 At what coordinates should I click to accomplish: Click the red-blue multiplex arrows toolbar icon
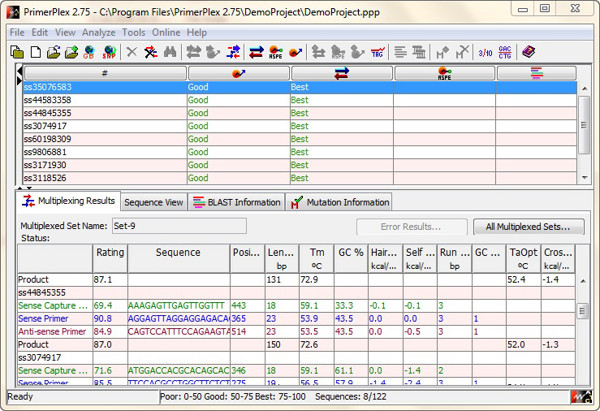point(233,52)
